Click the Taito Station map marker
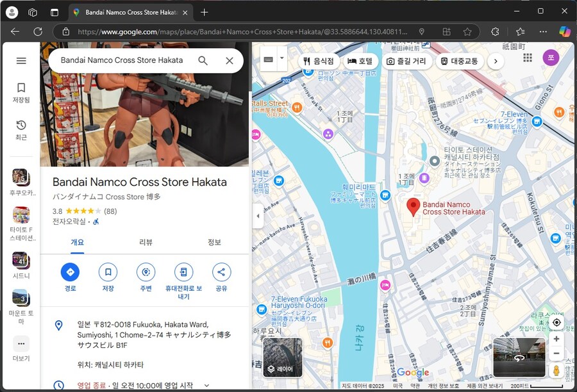Viewport: 577px width, 392px height. 435,161
